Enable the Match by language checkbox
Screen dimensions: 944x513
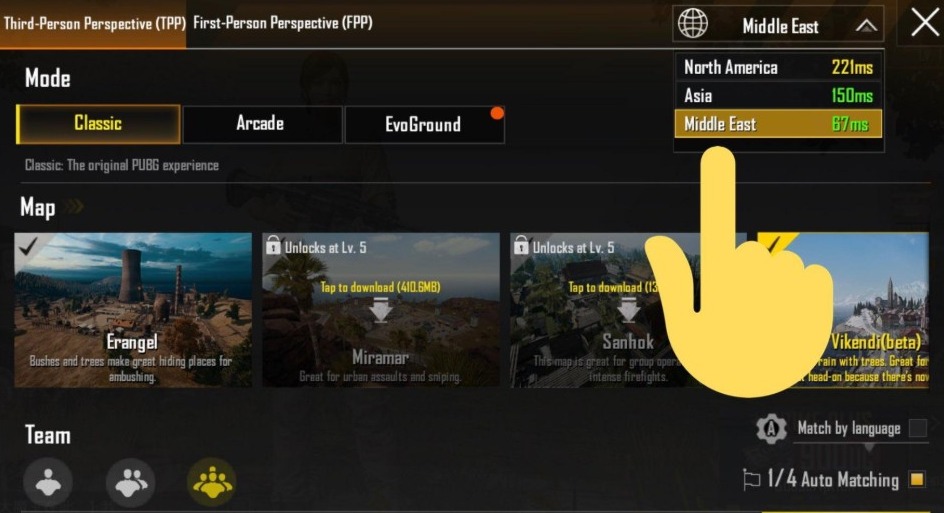[x=918, y=428]
